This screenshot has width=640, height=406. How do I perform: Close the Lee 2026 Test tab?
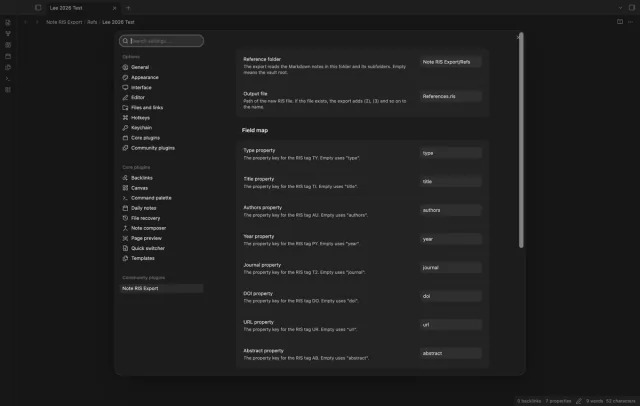114,8
